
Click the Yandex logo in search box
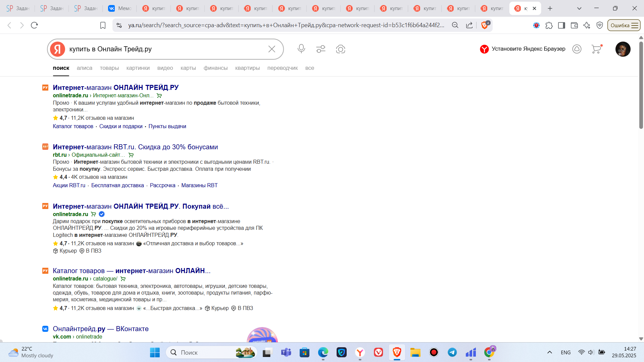[x=58, y=49]
